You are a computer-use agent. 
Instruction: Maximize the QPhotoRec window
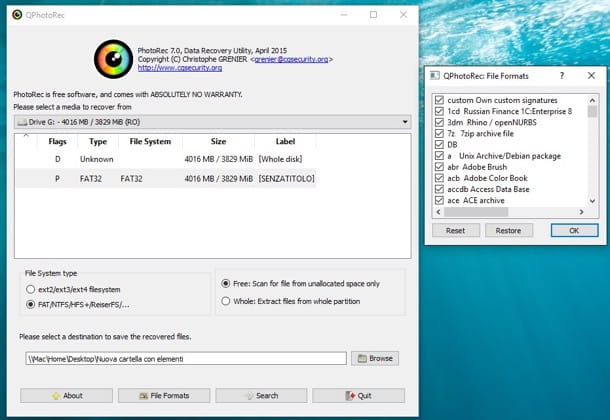point(373,15)
